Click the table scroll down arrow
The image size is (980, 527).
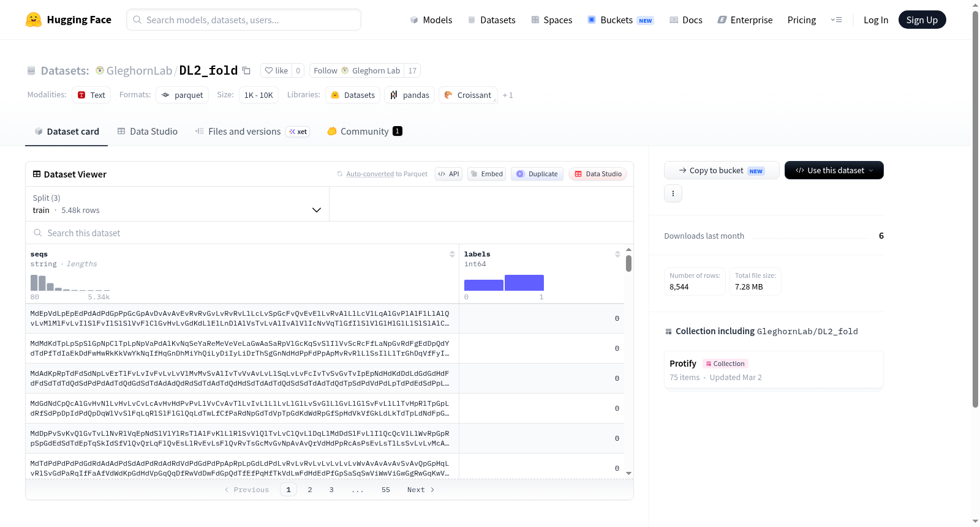tap(628, 473)
